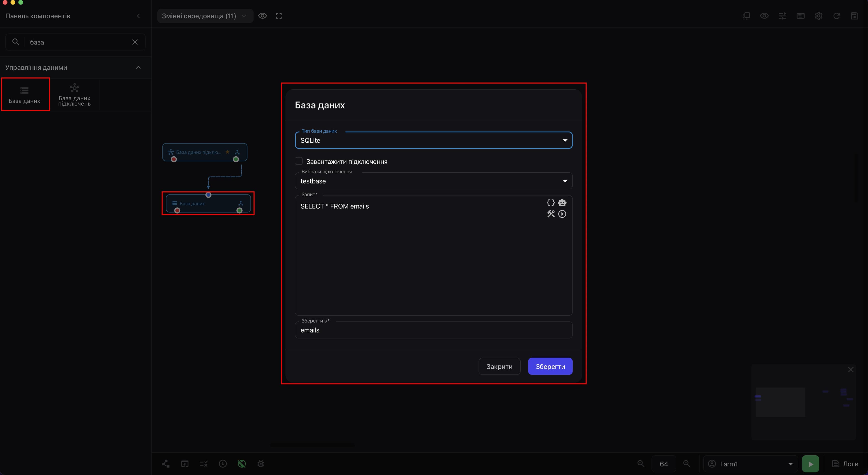Viewport: 868px width, 475px height.
Task: Clear the 'база' search field with X
Action: point(135,42)
